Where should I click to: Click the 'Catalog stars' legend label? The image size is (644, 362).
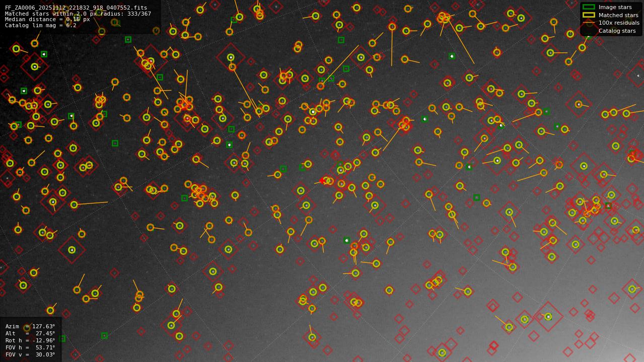click(x=617, y=31)
